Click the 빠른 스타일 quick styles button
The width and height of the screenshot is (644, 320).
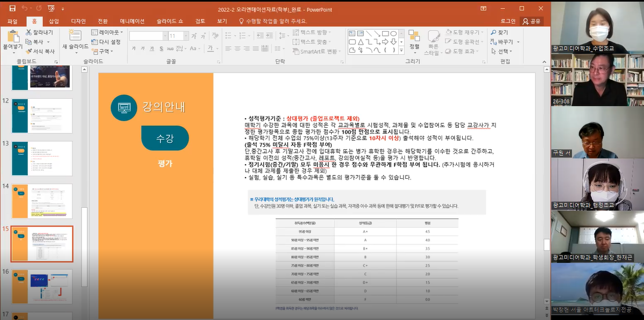coord(433,42)
